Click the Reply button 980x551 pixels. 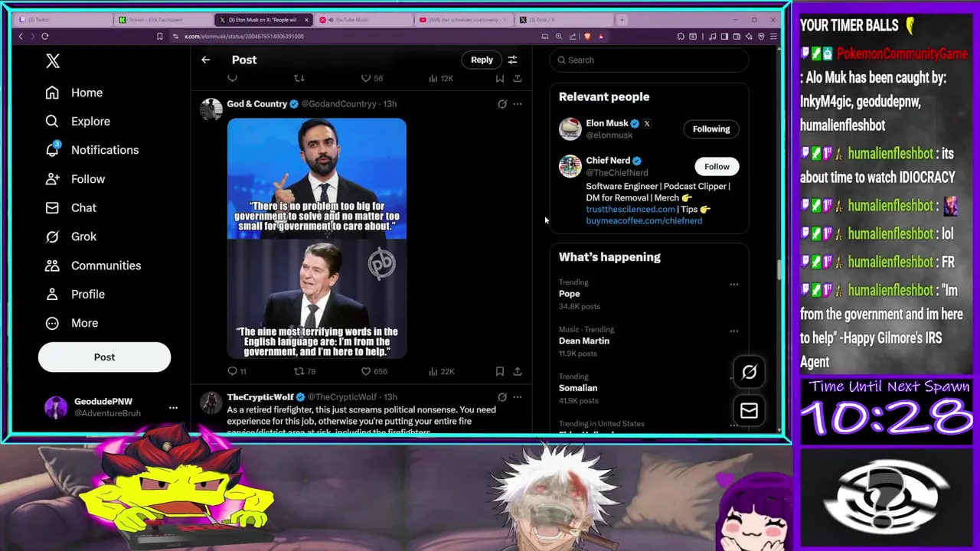[x=482, y=60]
